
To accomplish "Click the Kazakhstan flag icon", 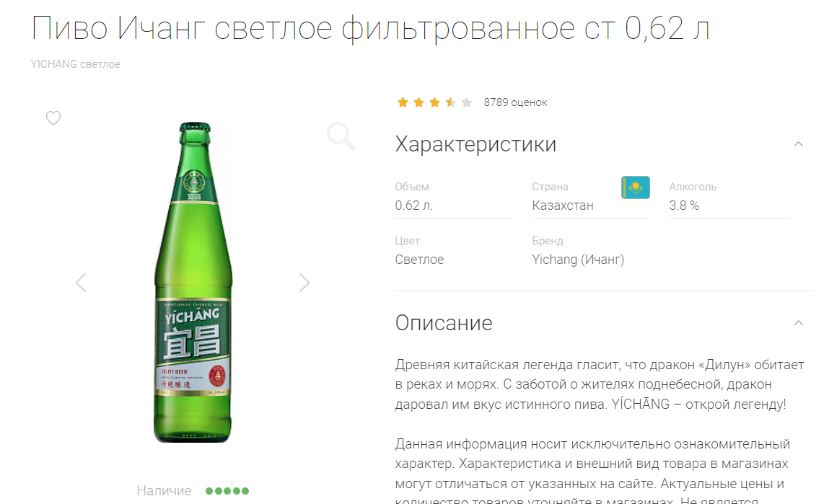I will click(x=636, y=187).
